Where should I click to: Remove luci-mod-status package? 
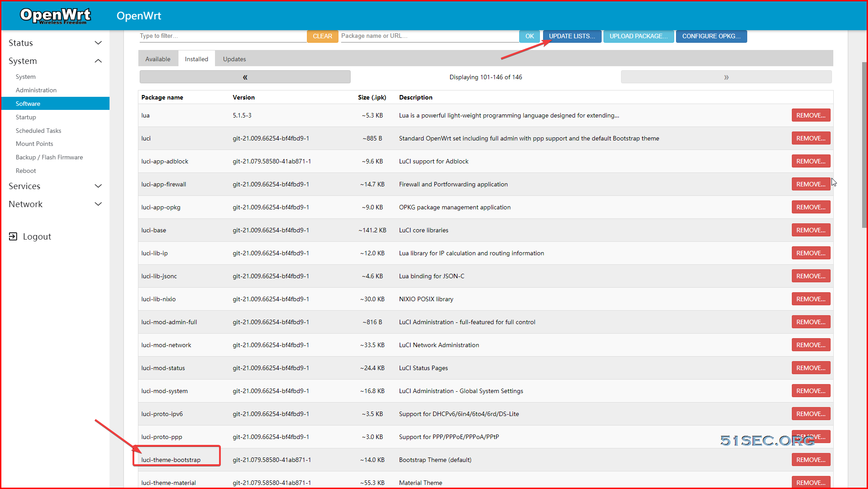point(811,368)
